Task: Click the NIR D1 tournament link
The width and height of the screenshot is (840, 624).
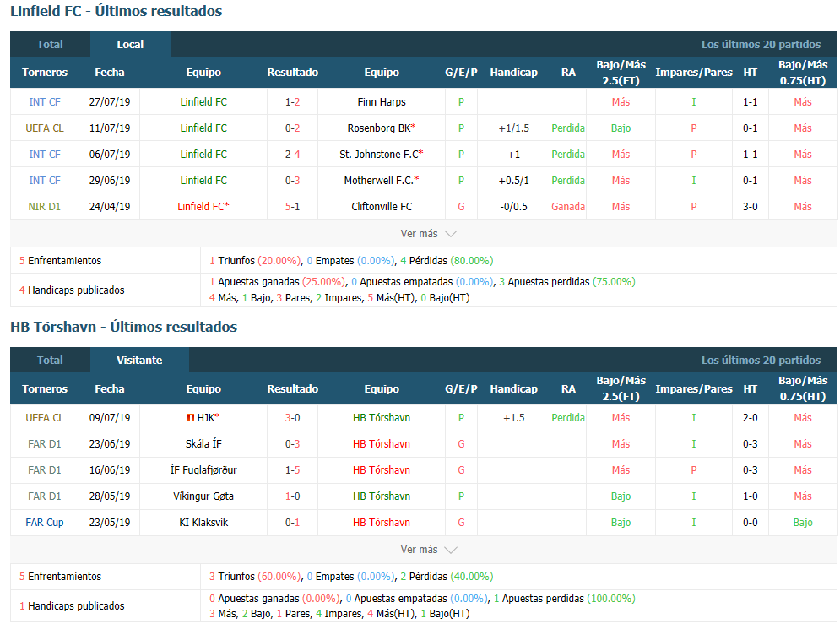Action: 45,207
